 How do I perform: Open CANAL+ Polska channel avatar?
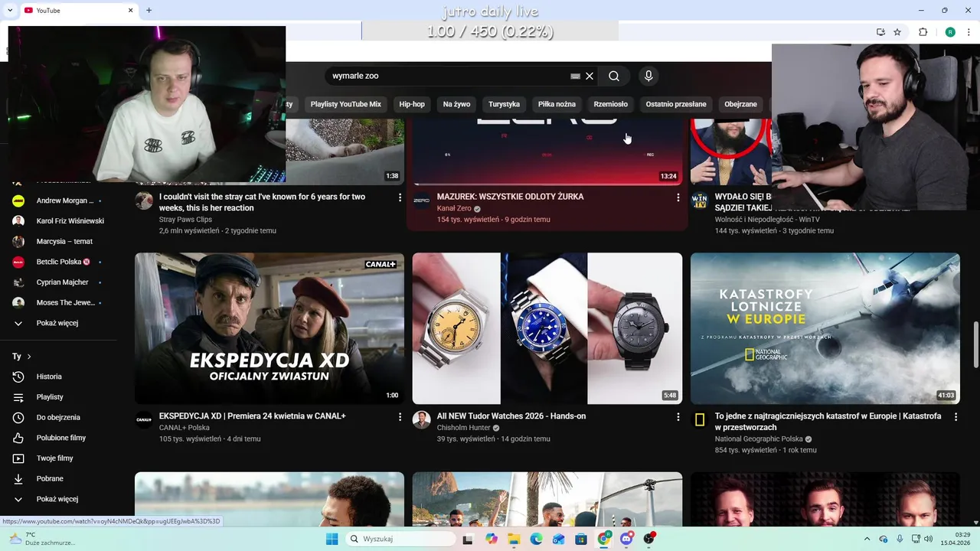144,419
